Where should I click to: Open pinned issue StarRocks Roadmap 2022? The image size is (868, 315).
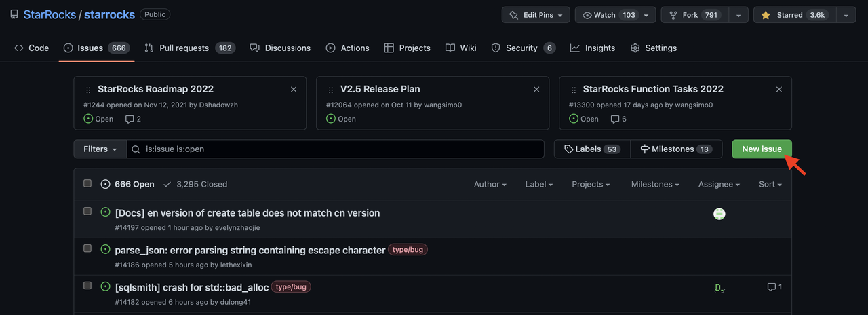click(x=155, y=89)
